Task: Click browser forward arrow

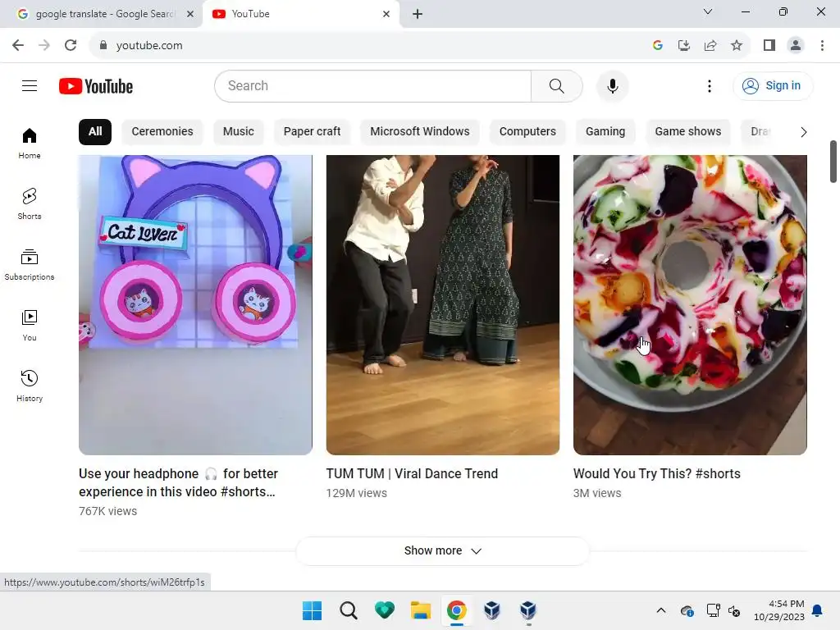Action: pos(44,46)
